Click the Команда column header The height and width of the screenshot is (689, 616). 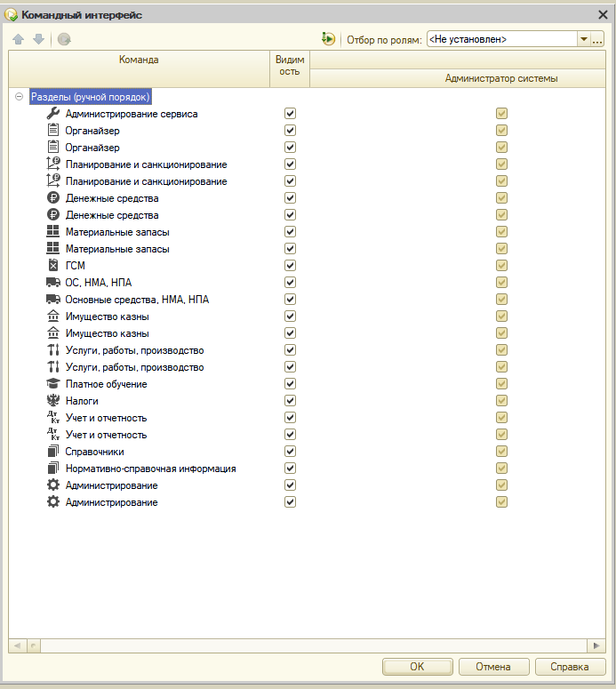[139, 60]
